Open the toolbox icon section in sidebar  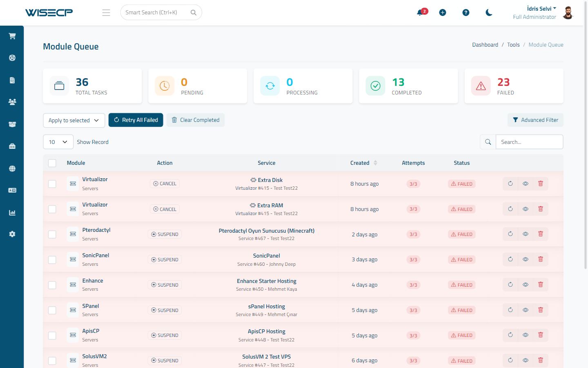[12, 146]
